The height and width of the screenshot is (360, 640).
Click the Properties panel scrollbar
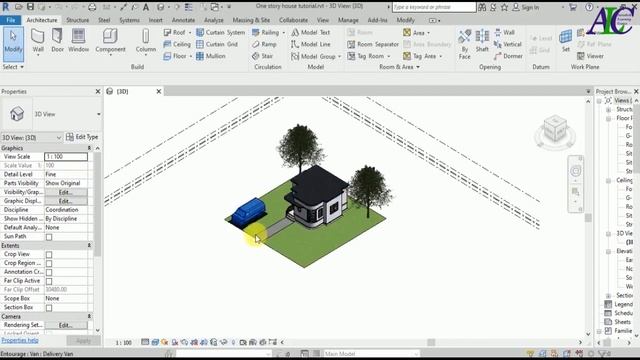(x=97, y=204)
